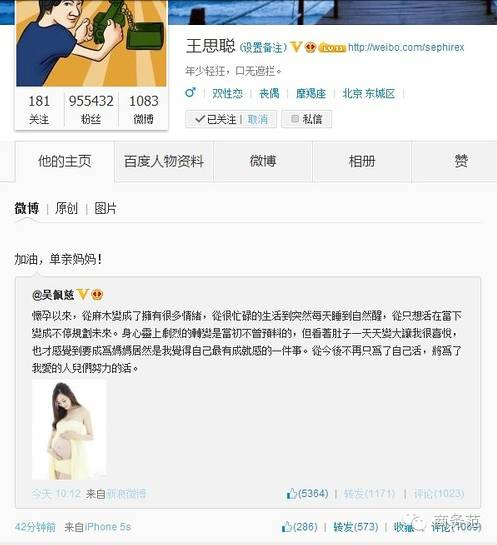Repost via the 转发(573) link
The height and width of the screenshot is (545, 497).
click(355, 527)
